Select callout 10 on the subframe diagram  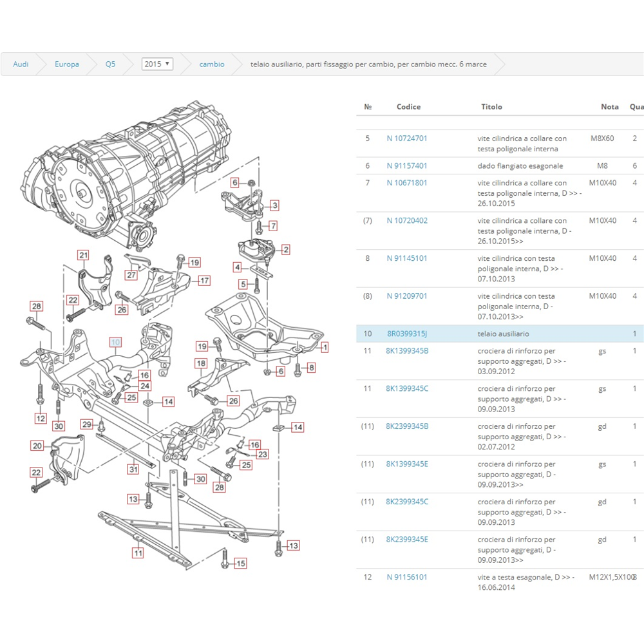point(115,342)
